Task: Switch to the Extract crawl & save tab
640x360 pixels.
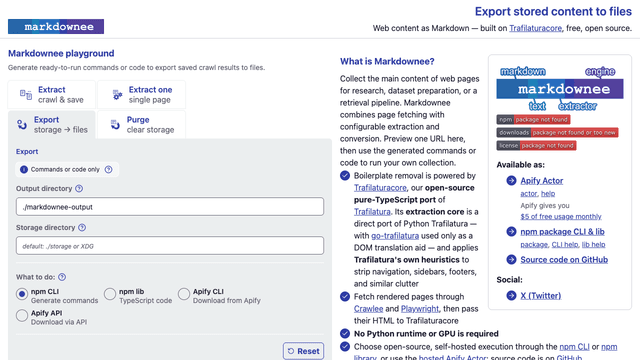Action: (52, 95)
